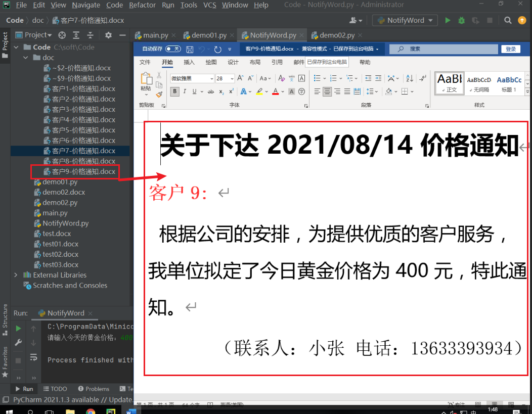
Task: Justify text in Word ribbon
Action: point(347,91)
